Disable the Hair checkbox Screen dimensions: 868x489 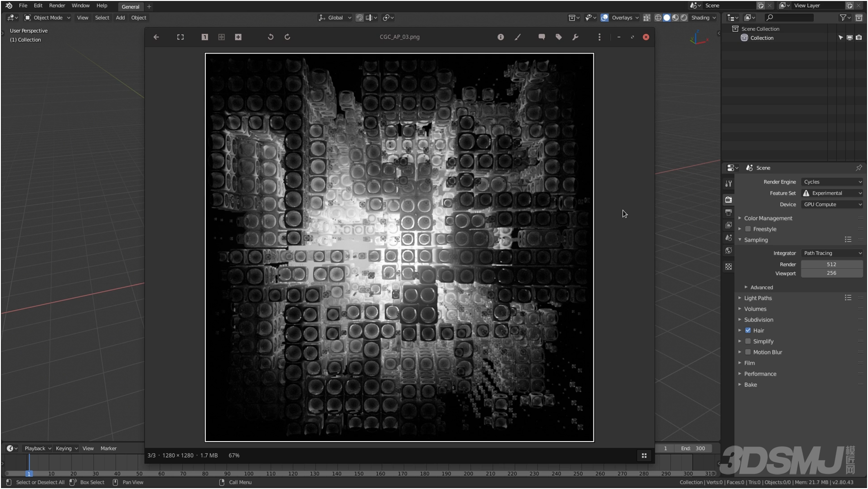[x=748, y=330]
